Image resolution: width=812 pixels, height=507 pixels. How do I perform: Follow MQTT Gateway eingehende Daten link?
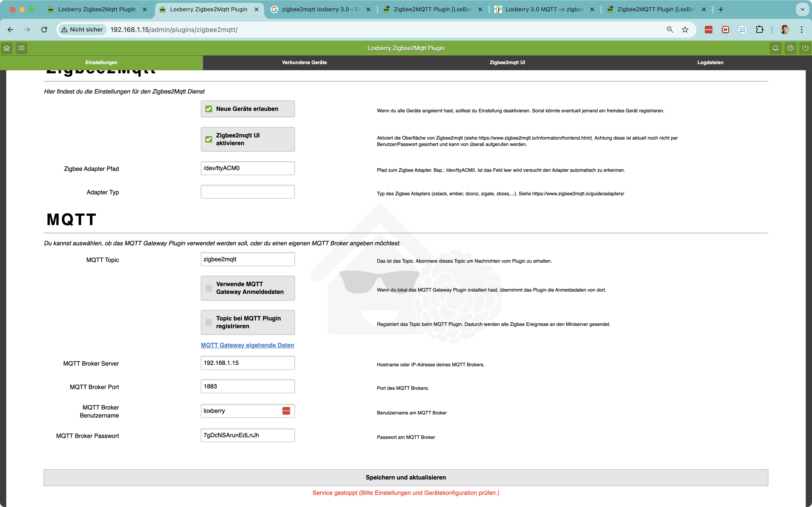(247, 345)
